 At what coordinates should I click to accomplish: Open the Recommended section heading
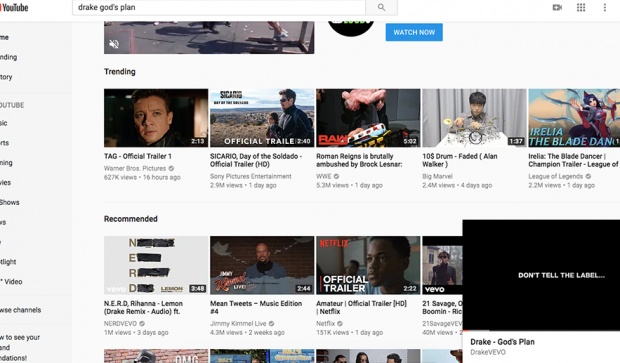point(130,219)
